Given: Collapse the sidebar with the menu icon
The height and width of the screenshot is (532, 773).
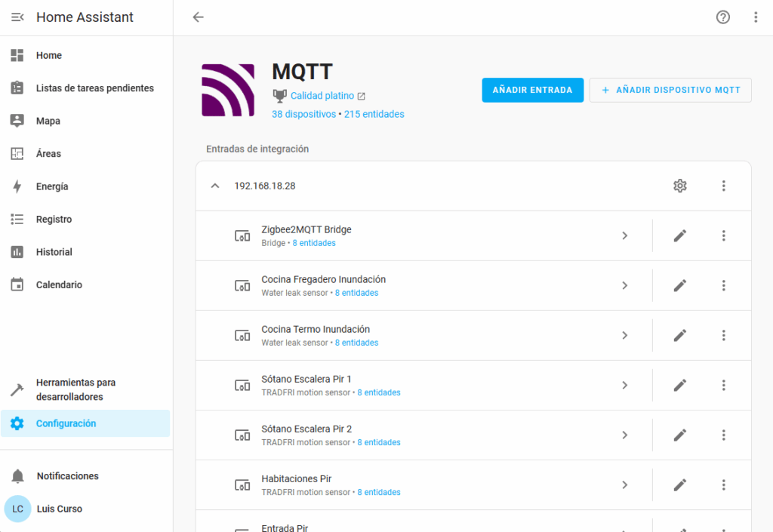Looking at the screenshot, I should tap(17, 17).
